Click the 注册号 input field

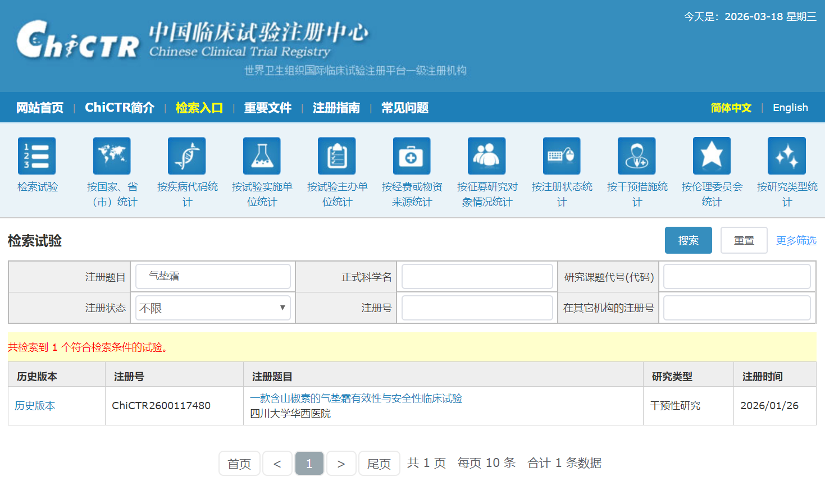coord(477,308)
